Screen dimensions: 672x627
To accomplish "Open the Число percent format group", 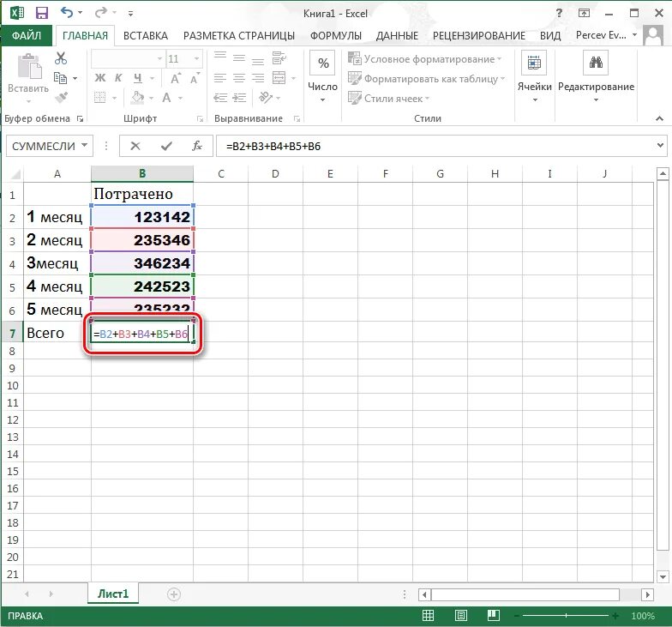I will point(322,77).
